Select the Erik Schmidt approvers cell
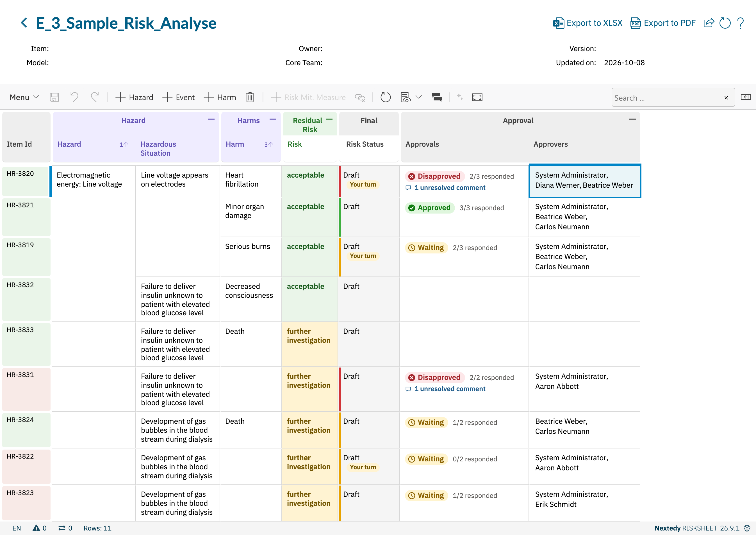Viewport: 756px width, 535px height. [x=584, y=503]
